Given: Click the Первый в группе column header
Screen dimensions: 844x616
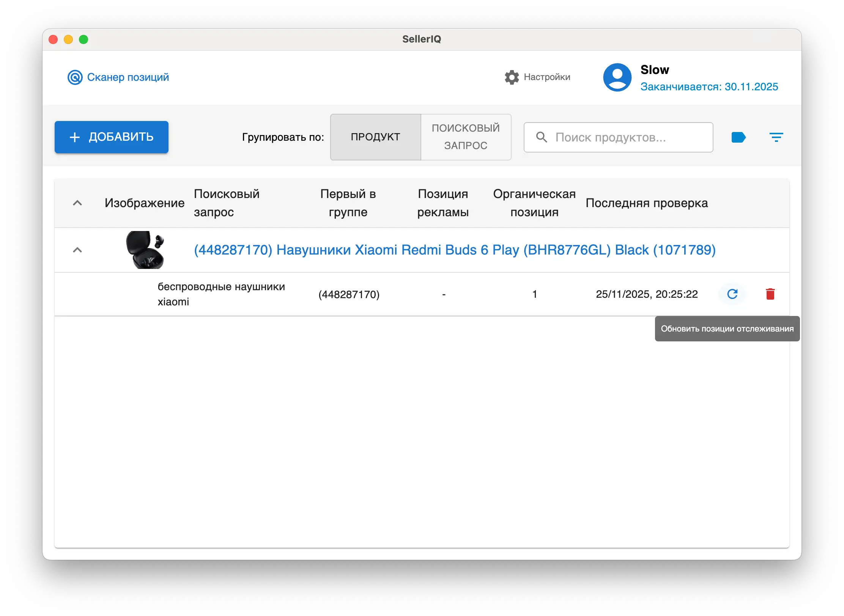Looking at the screenshot, I should (348, 203).
